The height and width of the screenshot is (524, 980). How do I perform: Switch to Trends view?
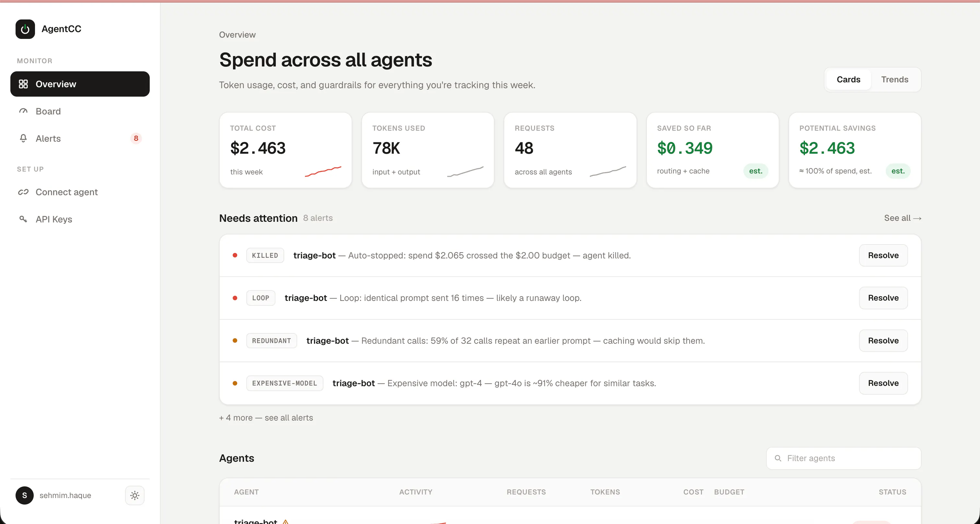point(895,79)
